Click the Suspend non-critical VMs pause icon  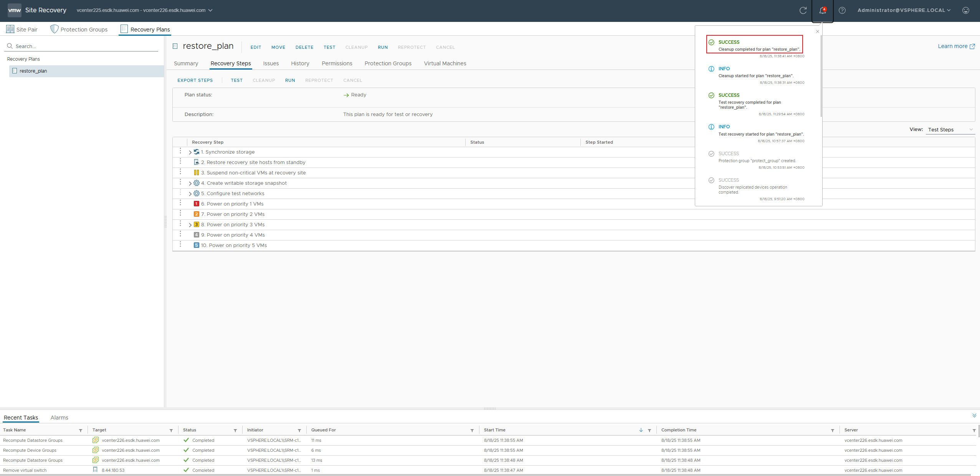click(x=197, y=172)
